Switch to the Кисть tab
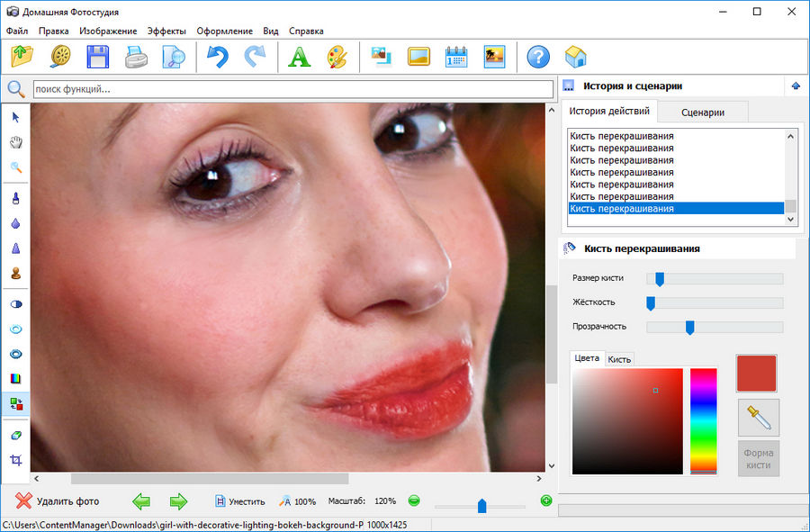810x532 pixels. pyautogui.click(x=619, y=359)
